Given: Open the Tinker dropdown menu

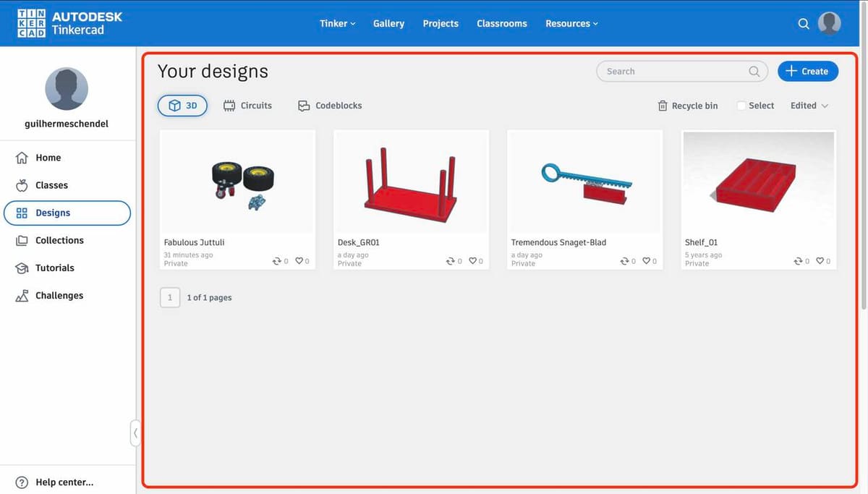Looking at the screenshot, I should tap(337, 24).
